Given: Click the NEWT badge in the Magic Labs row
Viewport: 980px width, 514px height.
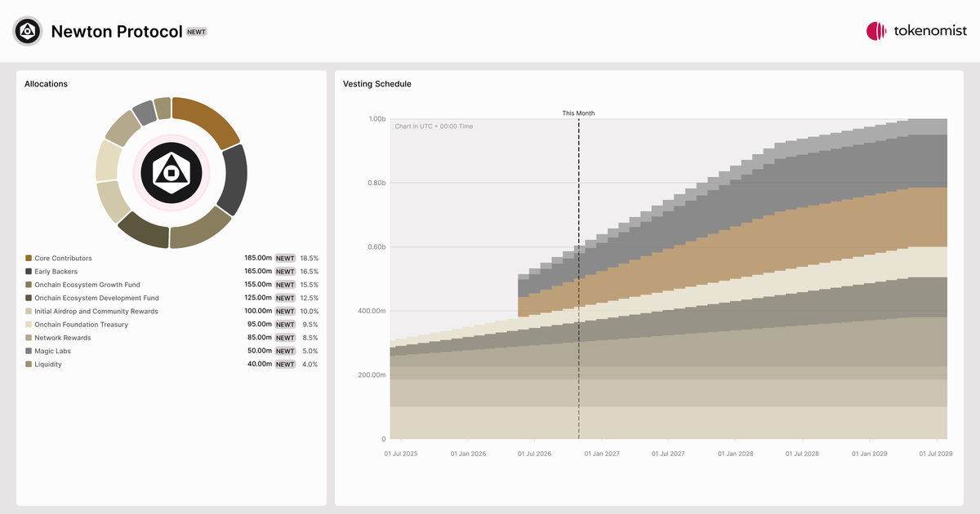Looking at the screenshot, I should [285, 351].
